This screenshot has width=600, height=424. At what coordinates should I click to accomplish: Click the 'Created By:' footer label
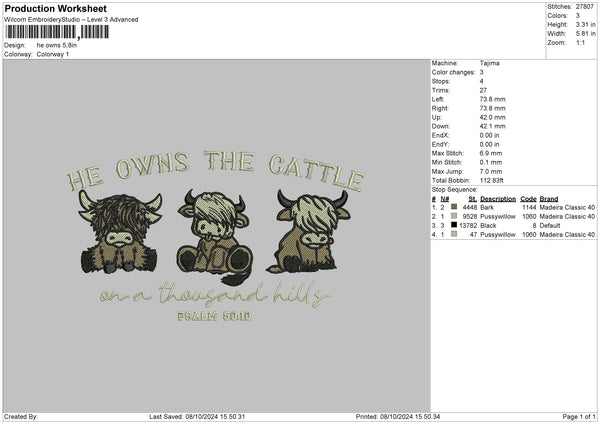[x=21, y=416]
